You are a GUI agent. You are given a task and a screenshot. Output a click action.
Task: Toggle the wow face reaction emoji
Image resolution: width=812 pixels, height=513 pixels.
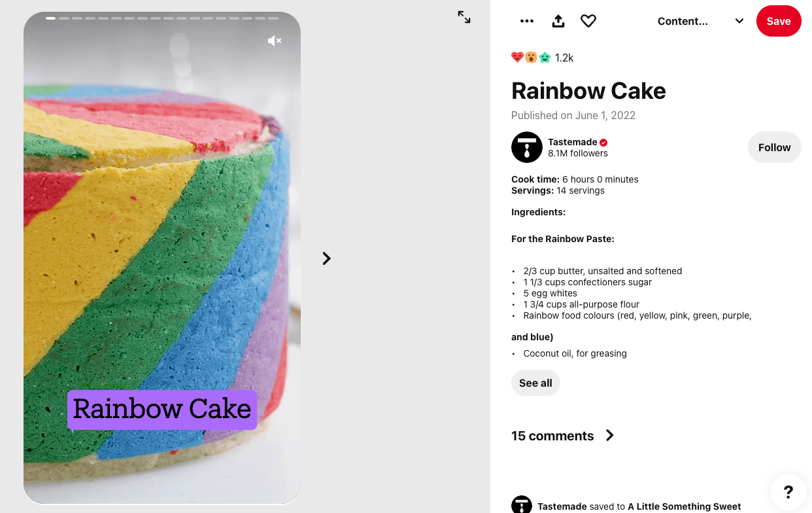click(x=530, y=57)
